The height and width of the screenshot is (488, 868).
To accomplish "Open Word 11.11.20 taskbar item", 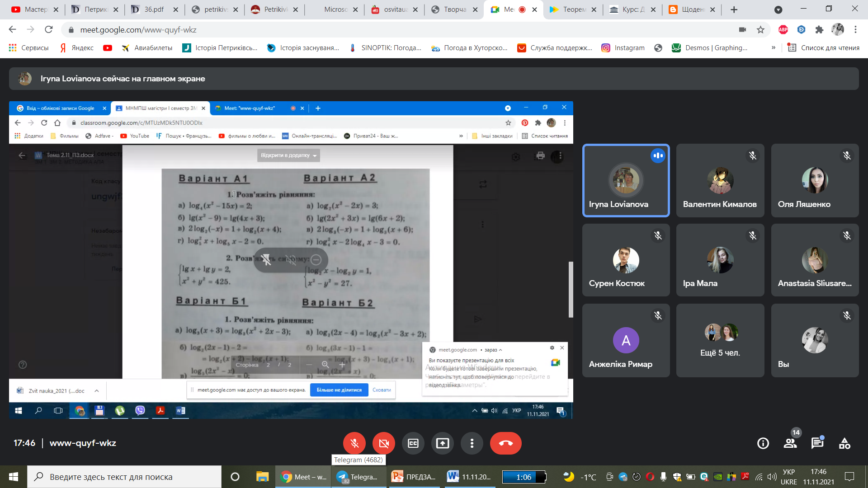I will pyautogui.click(x=470, y=477).
